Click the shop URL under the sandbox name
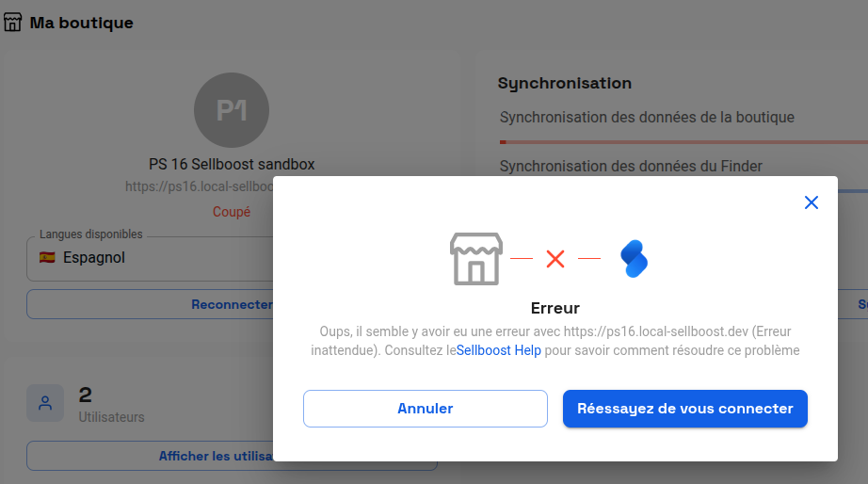Screen dimensions: 868x484 click(x=200, y=186)
